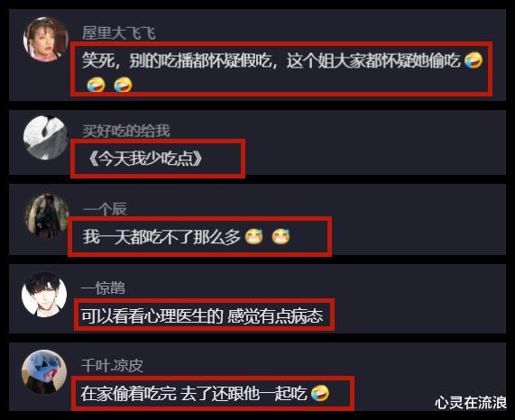
Task: Click the laughing emoji after 一起吃
Action: 320,394
